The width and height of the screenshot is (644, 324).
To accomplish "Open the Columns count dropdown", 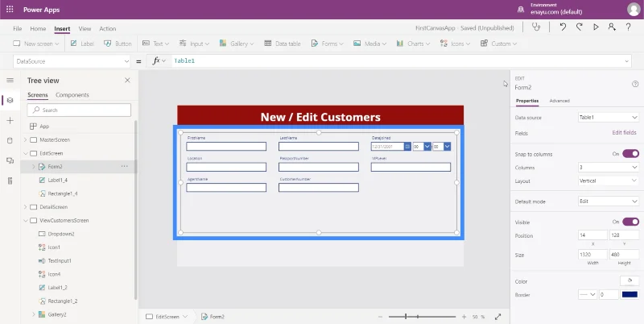I will [608, 168].
